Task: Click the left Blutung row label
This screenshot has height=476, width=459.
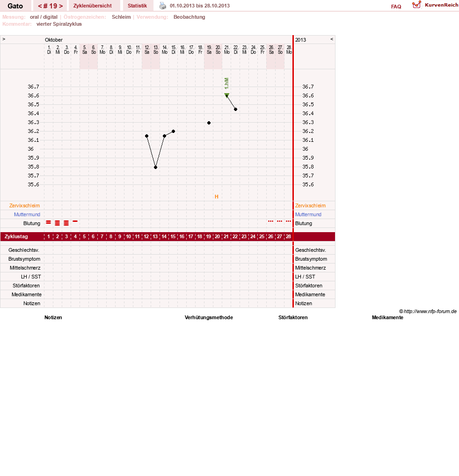Action: [x=32, y=223]
